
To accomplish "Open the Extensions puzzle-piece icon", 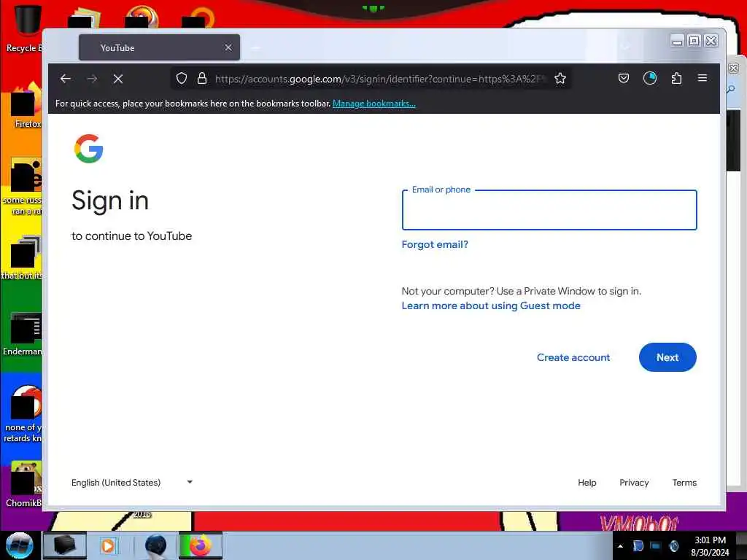I will tap(676, 78).
